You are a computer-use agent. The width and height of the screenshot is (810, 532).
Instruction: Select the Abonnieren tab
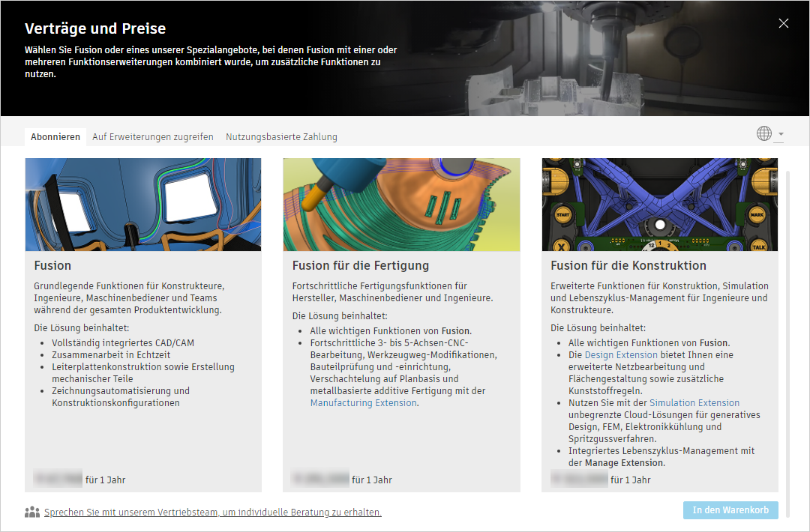click(55, 136)
